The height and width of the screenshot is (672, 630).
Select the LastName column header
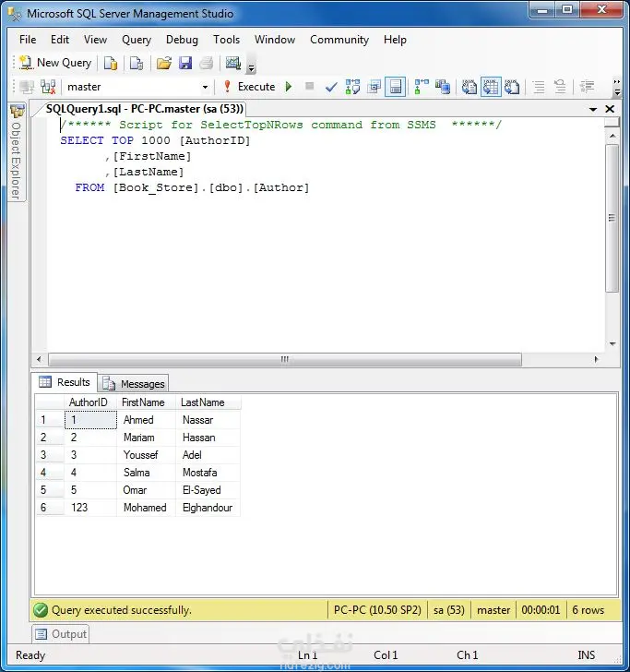click(208, 402)
